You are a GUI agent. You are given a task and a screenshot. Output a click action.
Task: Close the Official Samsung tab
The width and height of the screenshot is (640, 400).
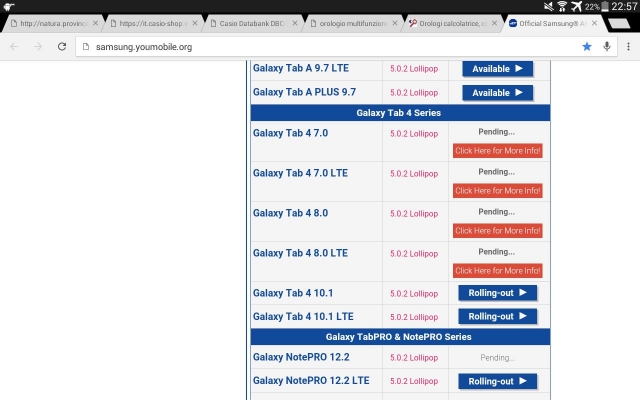[594, 23]
